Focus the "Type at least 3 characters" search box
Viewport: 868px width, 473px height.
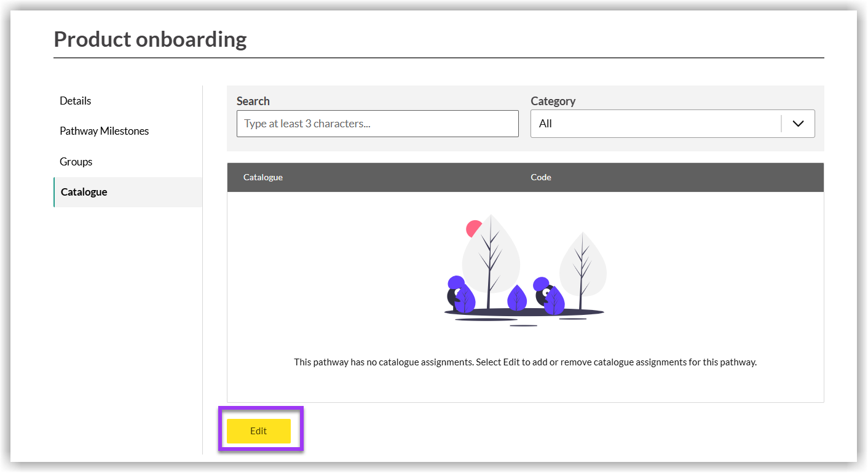[x=377, y=123]
